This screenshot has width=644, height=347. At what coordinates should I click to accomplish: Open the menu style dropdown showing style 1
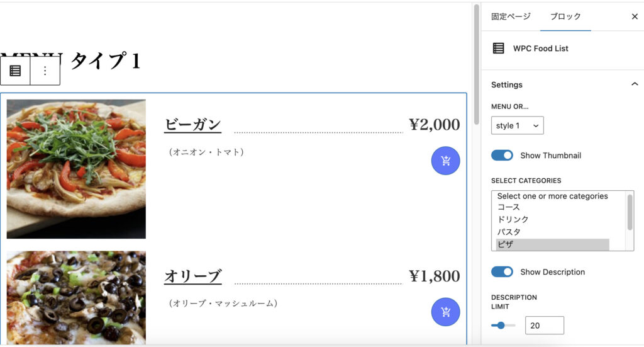click(517, 125)
